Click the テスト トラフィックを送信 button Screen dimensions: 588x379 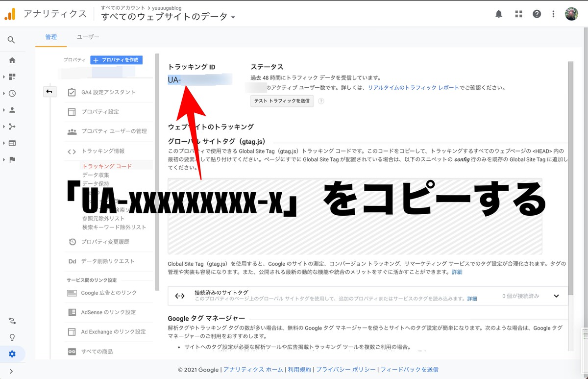pyautogui.click(x=281, y=101)
